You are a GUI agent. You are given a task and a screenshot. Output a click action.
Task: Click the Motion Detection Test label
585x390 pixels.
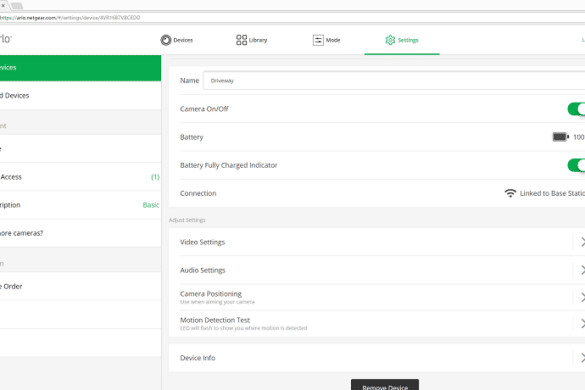coord(215,320)
